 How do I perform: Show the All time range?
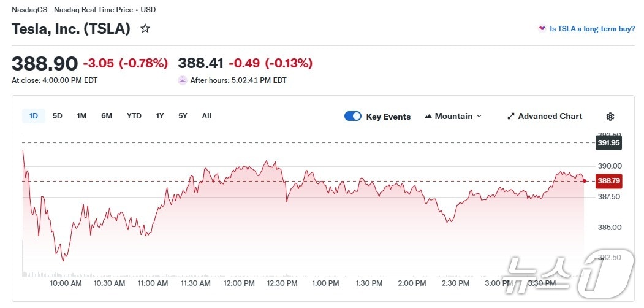coord(206,116)
